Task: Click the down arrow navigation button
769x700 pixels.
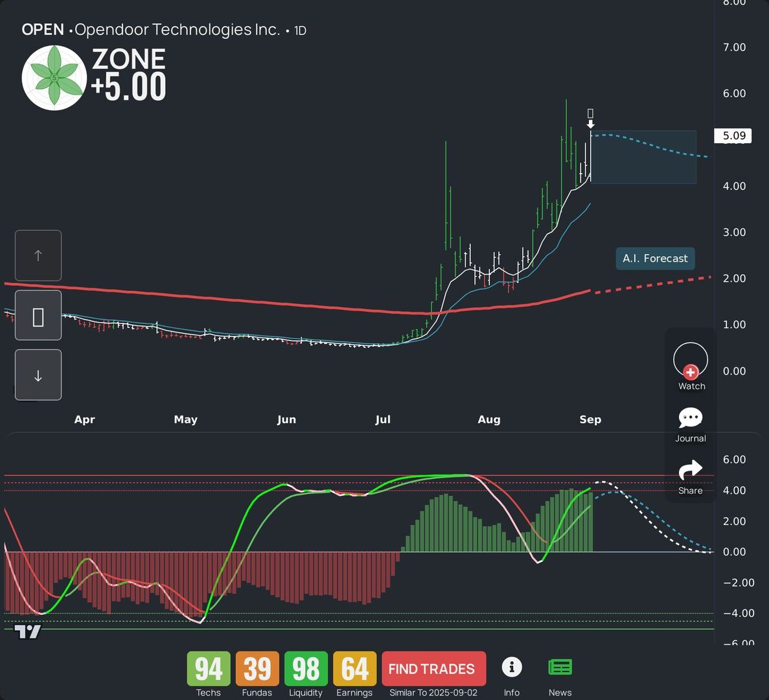Action: click(x=38, y=375)
